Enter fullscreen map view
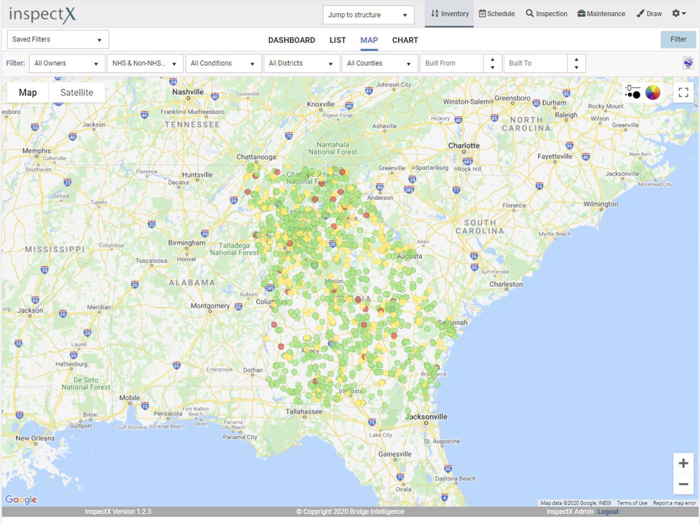 pos(683,92)
